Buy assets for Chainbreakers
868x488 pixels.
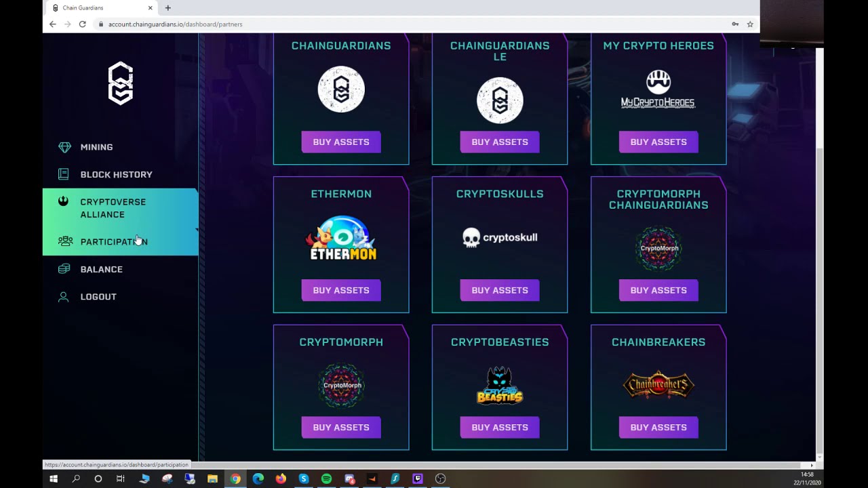(658, 427)
